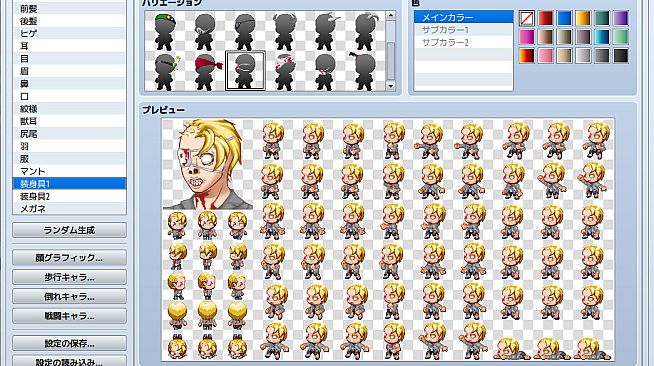Apply the cyan blue swatch
Screen dimensions: 654x366
(x=602, y=37)
